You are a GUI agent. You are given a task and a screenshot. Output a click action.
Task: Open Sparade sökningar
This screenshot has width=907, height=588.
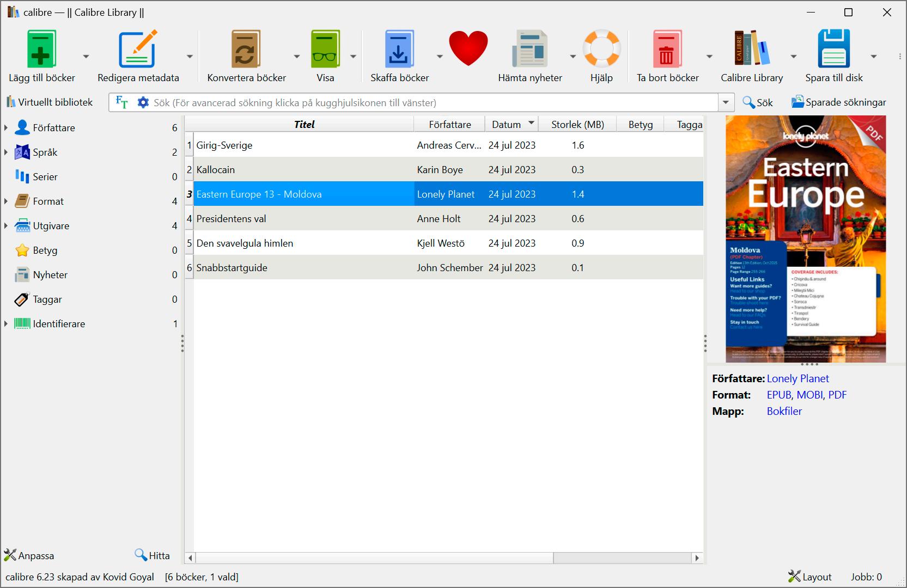(x=839, y=102)
